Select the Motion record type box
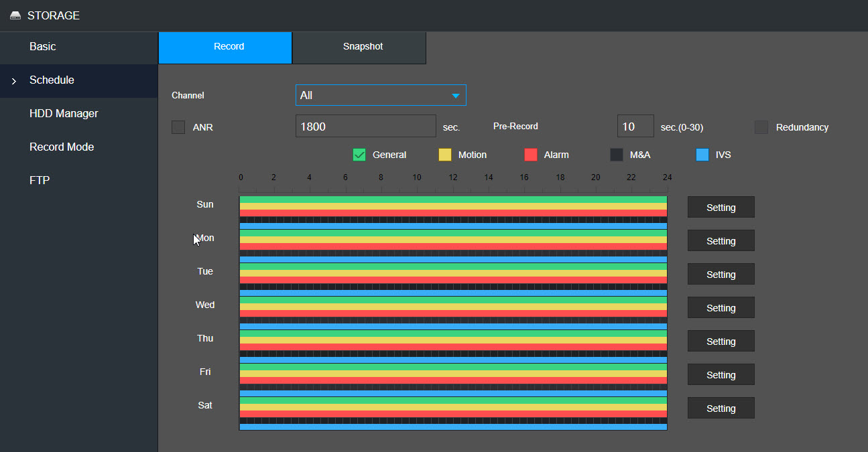 (x=445, y=155)
